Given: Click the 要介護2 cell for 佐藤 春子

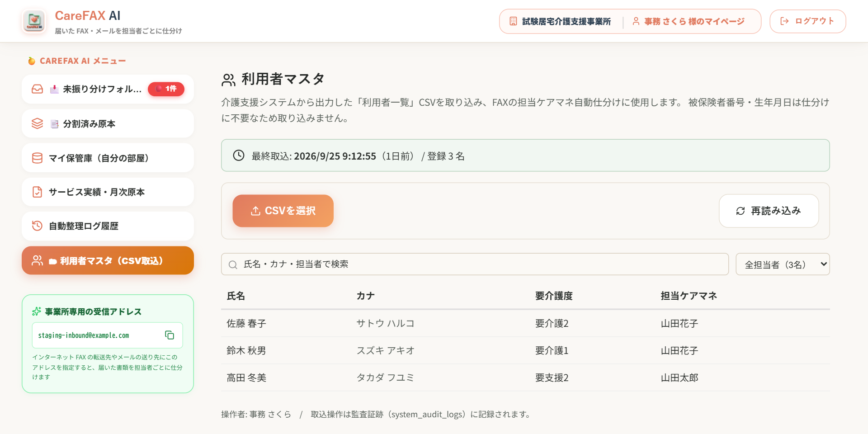Looking at the screenshot, I should [552, 323].
